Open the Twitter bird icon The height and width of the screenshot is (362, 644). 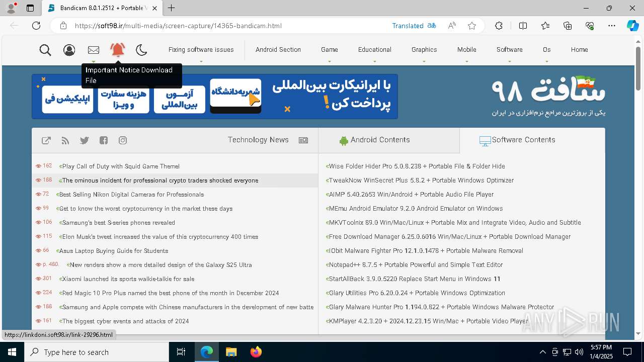pyautogui.click(x=85, y=140)
